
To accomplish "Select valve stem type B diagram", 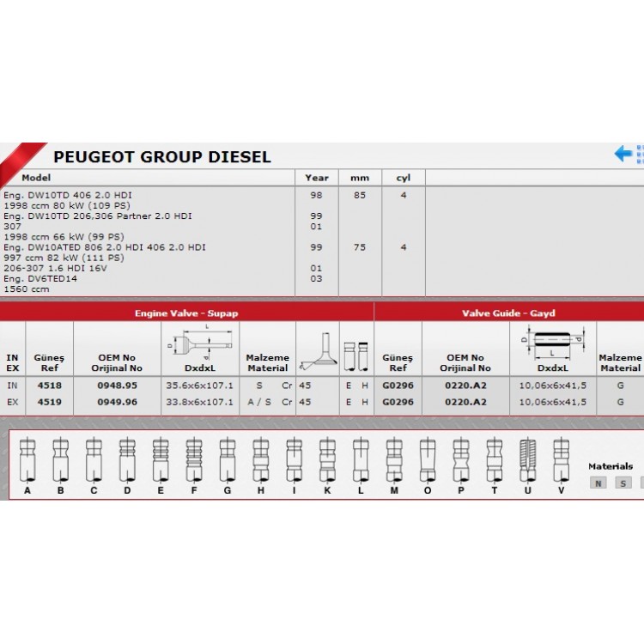I will (61, 460).
